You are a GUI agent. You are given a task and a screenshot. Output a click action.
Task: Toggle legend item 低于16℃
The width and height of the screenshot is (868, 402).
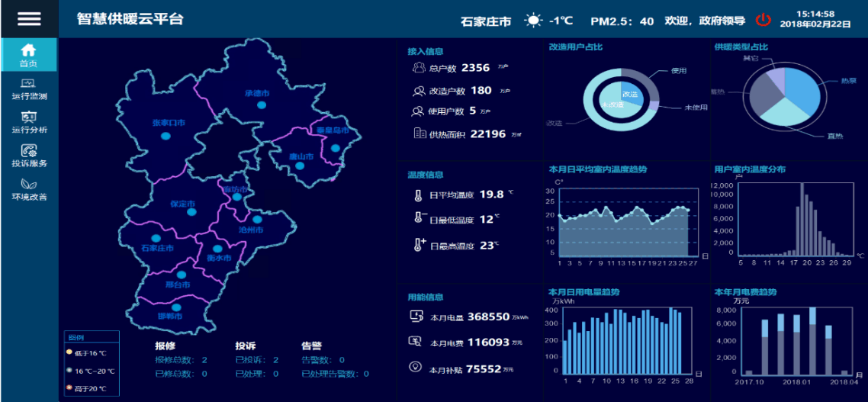pyautogui.click(x=69, y=353)
